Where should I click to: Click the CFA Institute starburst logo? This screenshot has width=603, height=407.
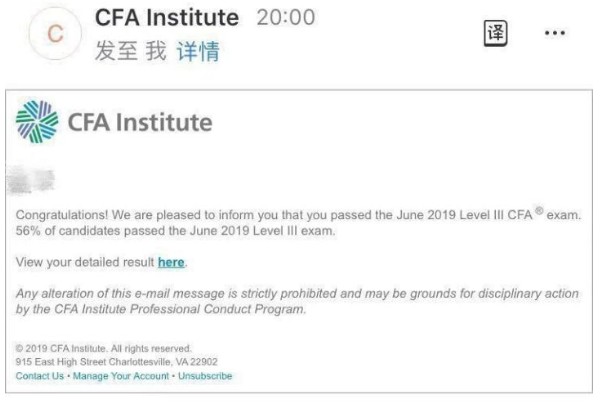coord(38,122)
